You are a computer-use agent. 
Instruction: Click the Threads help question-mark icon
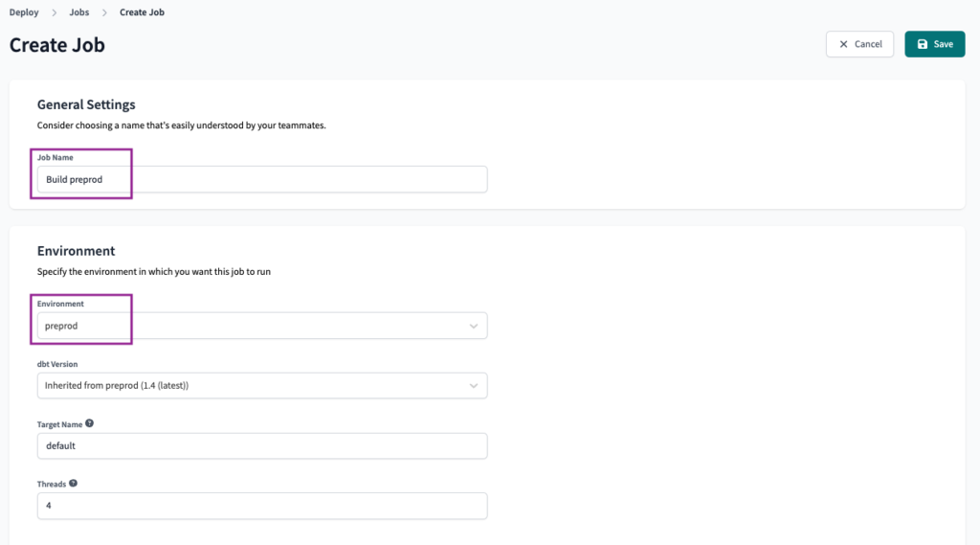tap(73, 484)
